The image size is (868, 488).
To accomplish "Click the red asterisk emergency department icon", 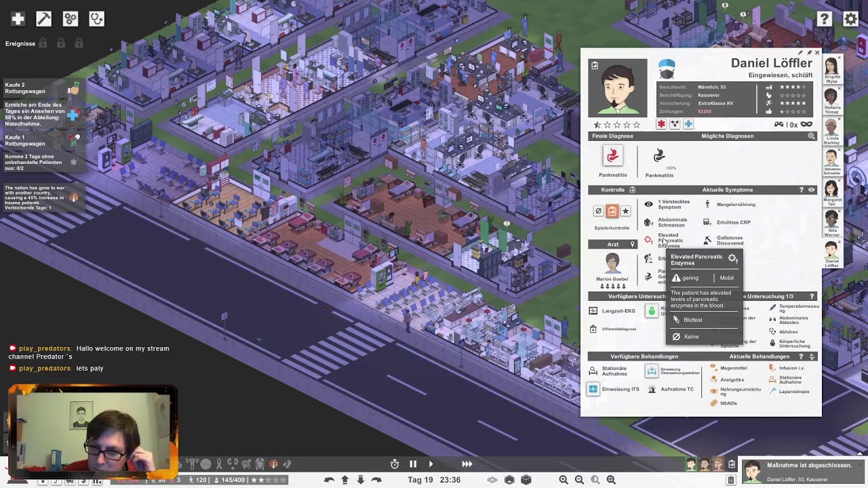I will (661, 124).
